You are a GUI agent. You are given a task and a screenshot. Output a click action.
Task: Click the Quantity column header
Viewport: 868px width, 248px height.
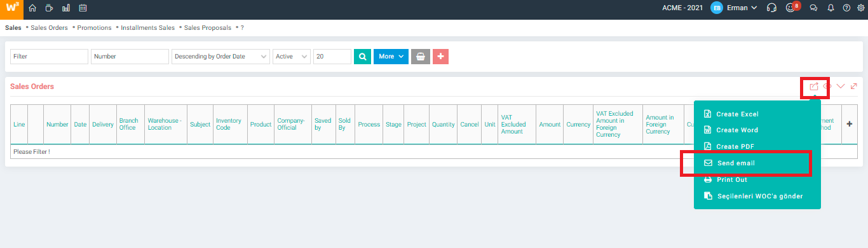click(444, 125)
